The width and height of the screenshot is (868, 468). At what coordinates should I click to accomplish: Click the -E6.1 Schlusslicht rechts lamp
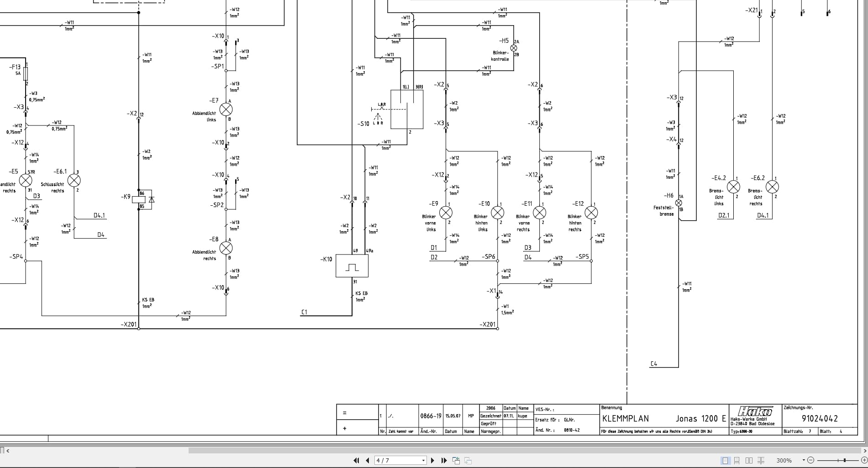[x=74, y=180]
